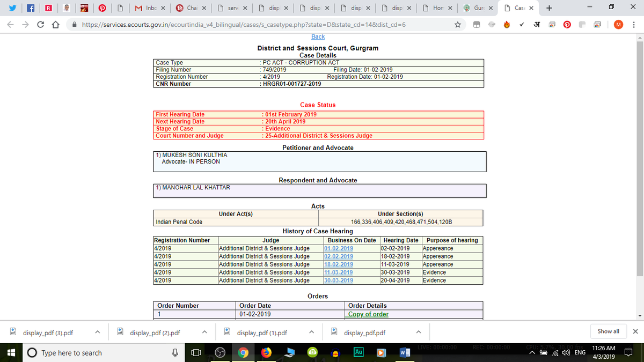644x362 pixels.
Task: Open Microsoft Word from taskbar
Action: tap(405, 353)
